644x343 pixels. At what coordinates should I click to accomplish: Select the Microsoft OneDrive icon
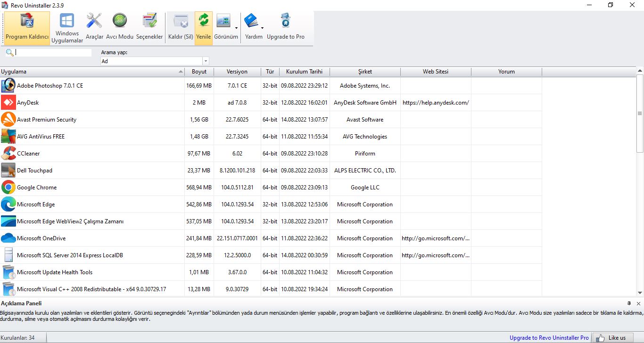pos(8,238)
